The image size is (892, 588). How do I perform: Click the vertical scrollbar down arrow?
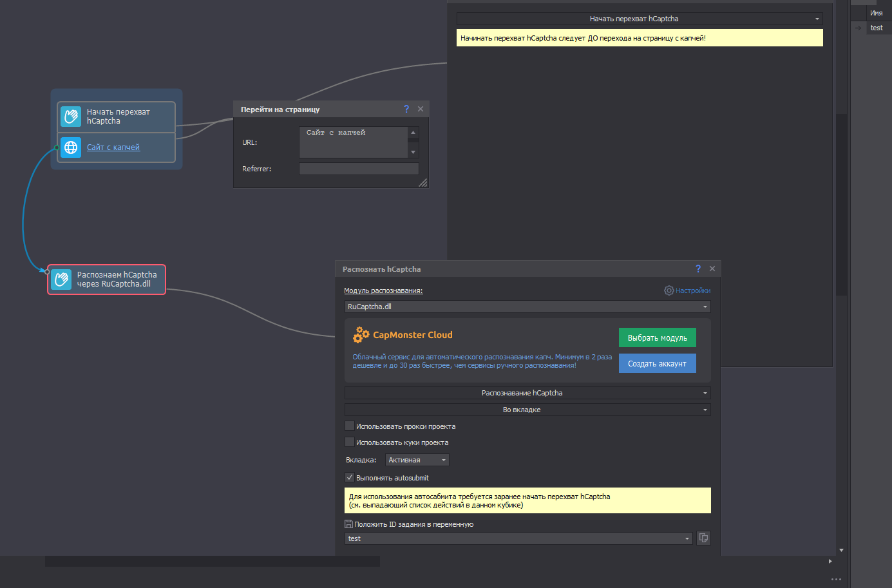[x=841, y=551]
